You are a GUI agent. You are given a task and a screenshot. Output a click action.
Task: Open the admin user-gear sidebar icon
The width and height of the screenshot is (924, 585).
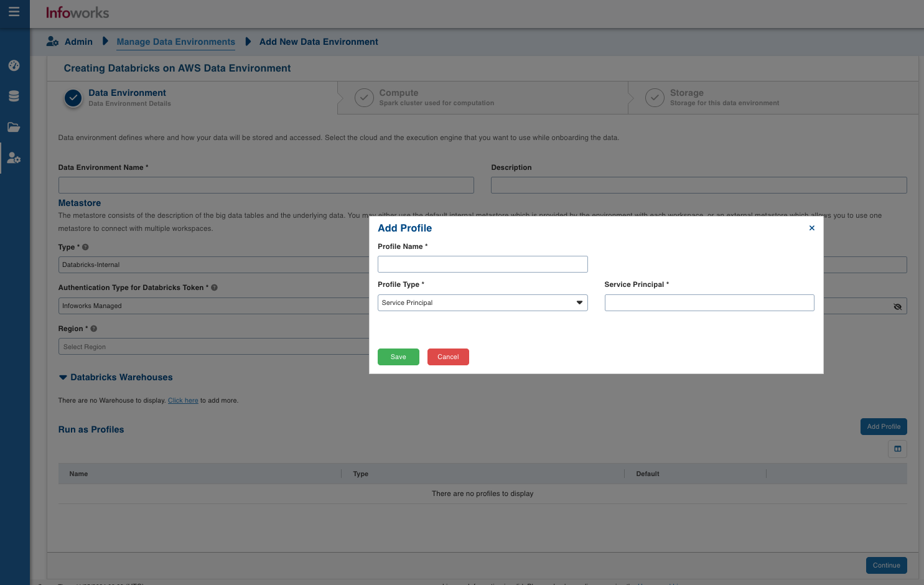(x=14, y=158)
